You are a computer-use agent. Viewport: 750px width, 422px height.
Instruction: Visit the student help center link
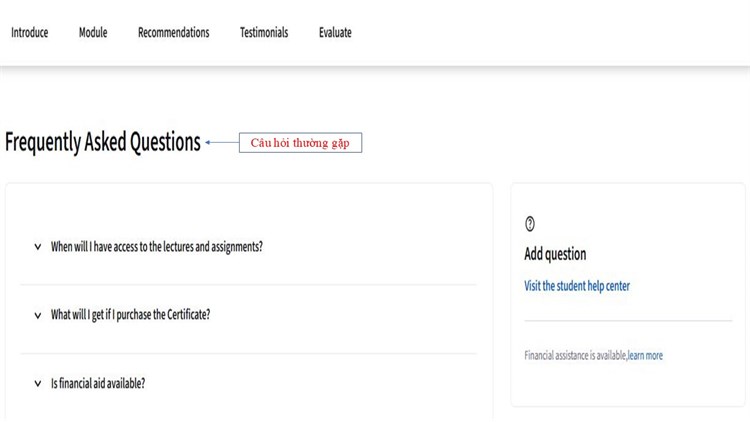pyautogui.click(x=577, y=286)
